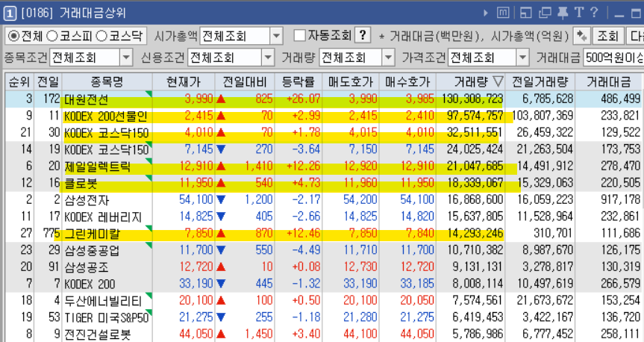Sort by 등락률 column header
The width and height of the screenshot is (644, 342).
(298, 82)
